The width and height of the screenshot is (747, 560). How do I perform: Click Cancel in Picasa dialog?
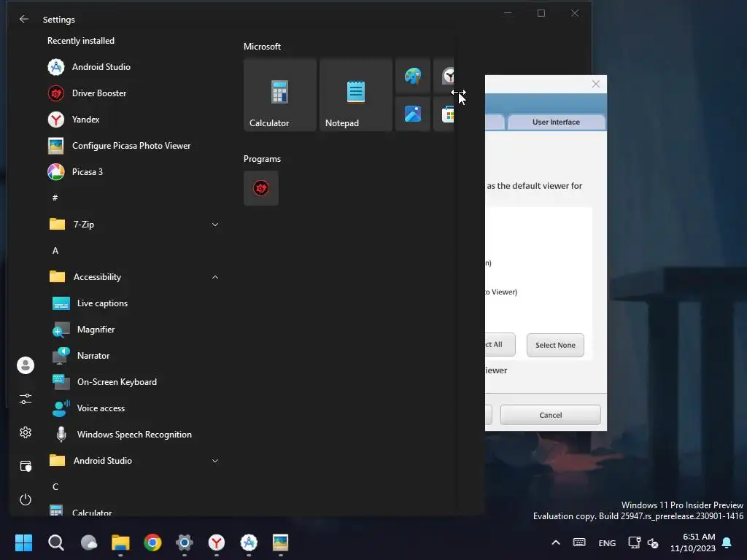click(x=550, y=415)
